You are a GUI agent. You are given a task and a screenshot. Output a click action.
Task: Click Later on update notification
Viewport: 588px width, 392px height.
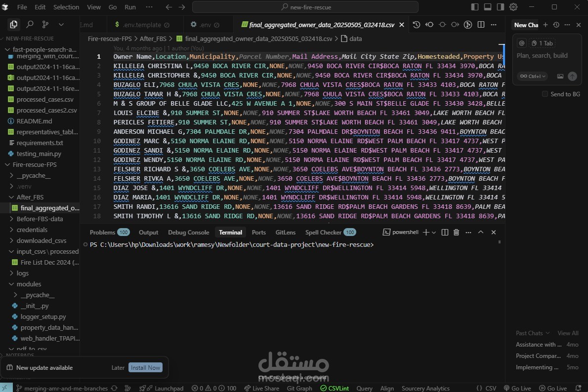(x=118, y=368)
